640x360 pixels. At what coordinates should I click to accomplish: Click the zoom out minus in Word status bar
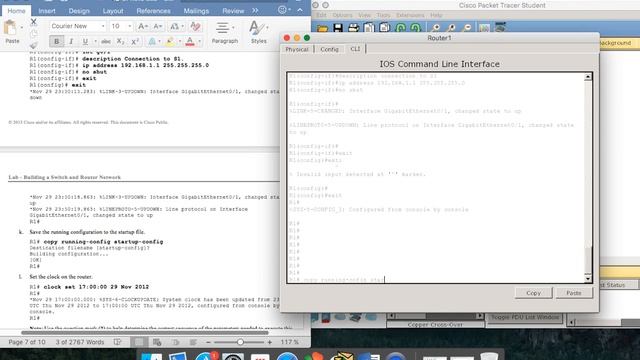tap(208, 342)
